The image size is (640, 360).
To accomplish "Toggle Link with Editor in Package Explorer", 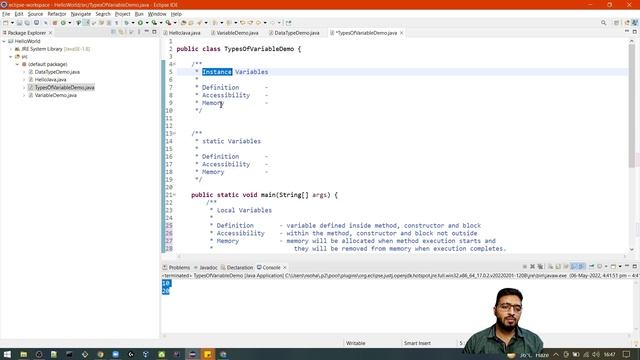I will 121,32.
